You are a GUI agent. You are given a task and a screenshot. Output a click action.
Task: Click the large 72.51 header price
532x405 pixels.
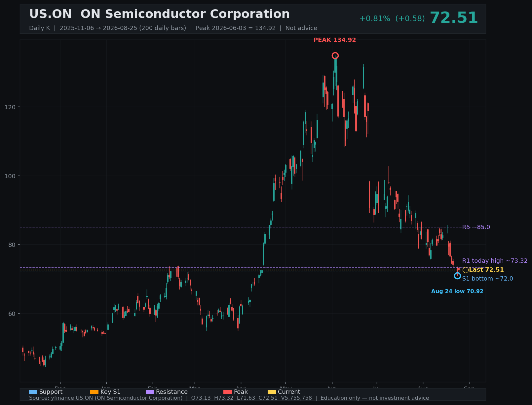pyautogui.click(x=454, y=18)
